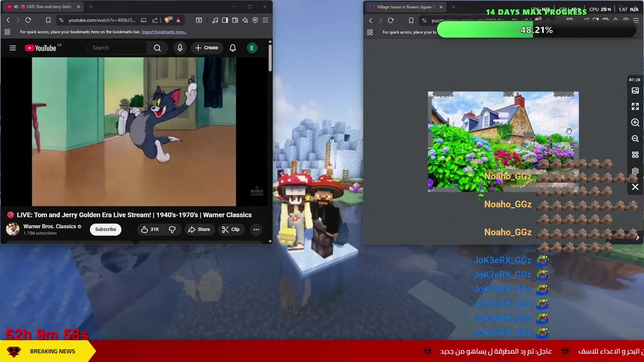Subscribe to Warner Bros. Classics
This screenshot has width=644, height=362.
106,229
